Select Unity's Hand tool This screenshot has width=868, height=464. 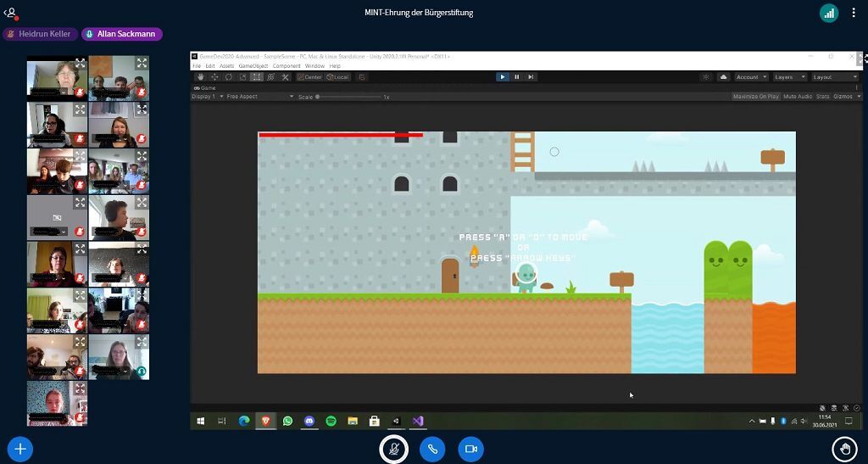pos(201,77)
